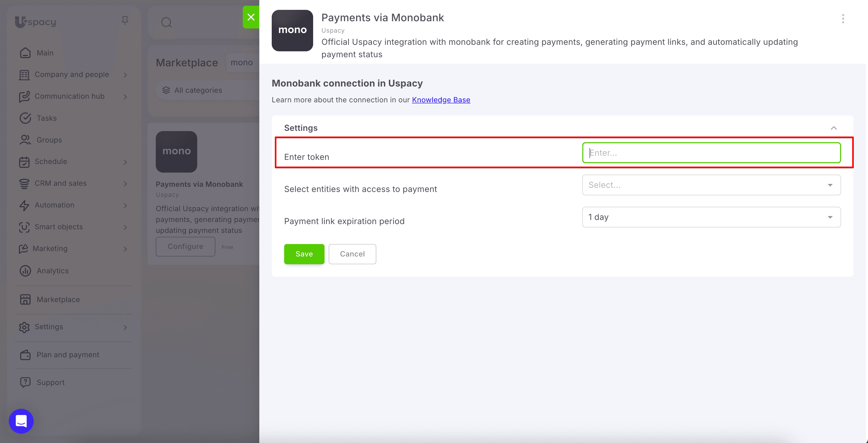Expand Company and people submenu arrow
The height and width of the screenshot is (443, 868).
125,75
